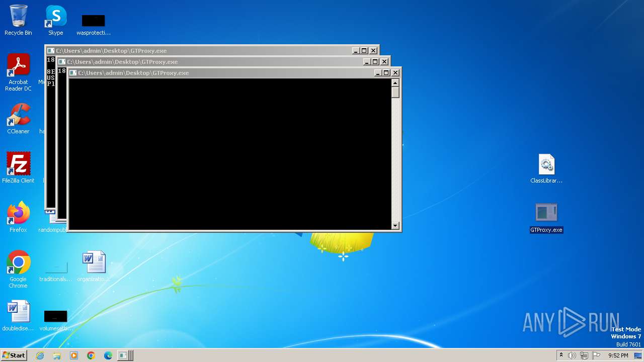Open the Action Center flag icon
This screenshot has height=362, width=644.
click(x=596, y=355)
